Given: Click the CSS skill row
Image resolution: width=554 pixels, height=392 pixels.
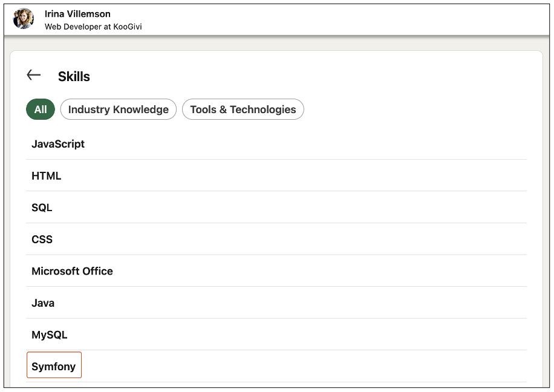Looking at the screenshot, I should pos(42,239).
